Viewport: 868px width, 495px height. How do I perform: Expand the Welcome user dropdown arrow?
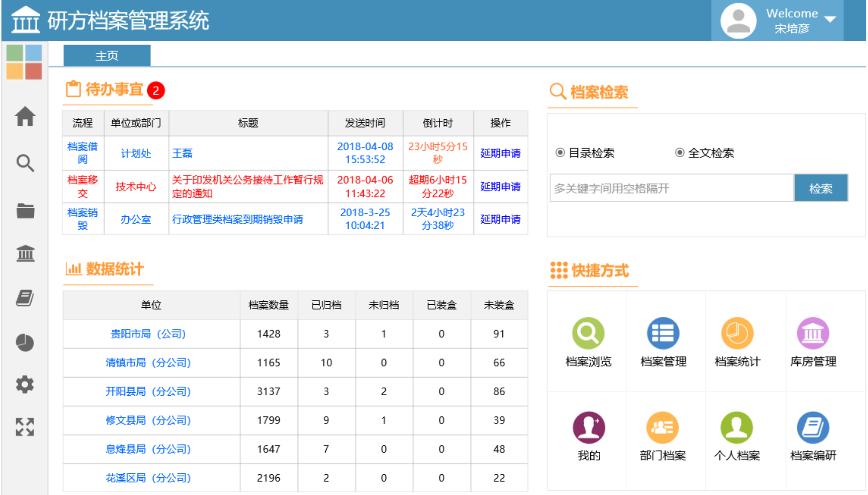pyautogui.click(x=830, y=19)
